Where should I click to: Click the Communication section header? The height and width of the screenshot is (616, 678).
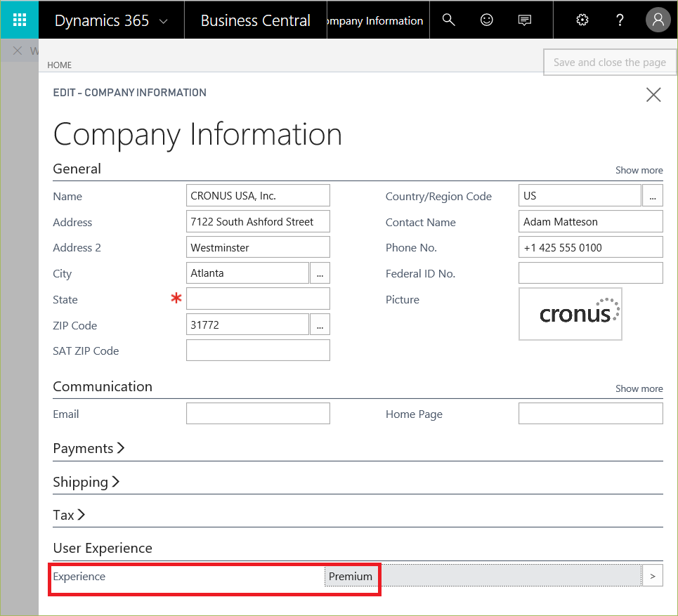point(103,386)
